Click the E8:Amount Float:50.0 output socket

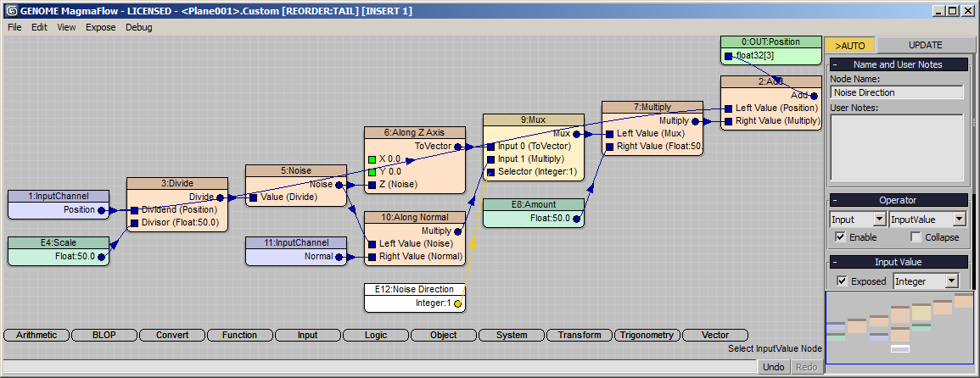[576, 219]
